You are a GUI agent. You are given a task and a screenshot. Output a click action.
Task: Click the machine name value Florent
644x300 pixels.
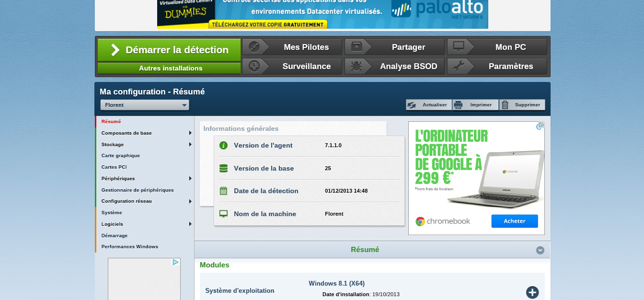coord(334,214)
